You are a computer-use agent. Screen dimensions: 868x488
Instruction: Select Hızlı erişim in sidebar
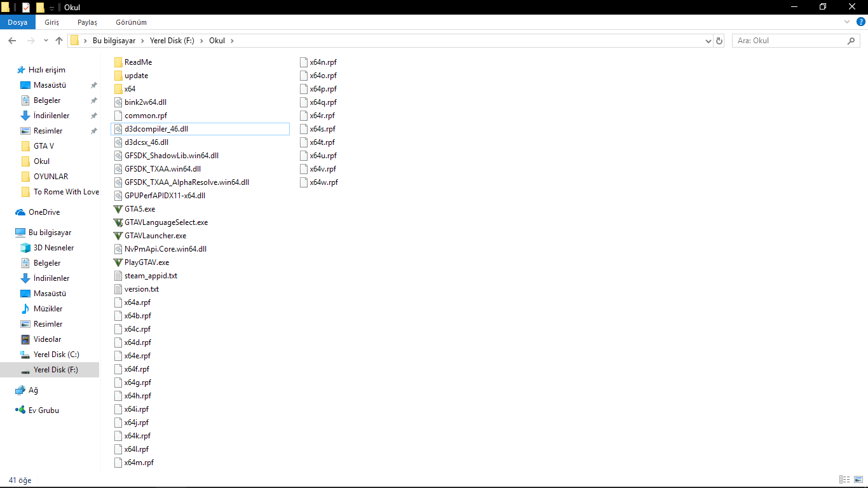click(x=41, y=70)
